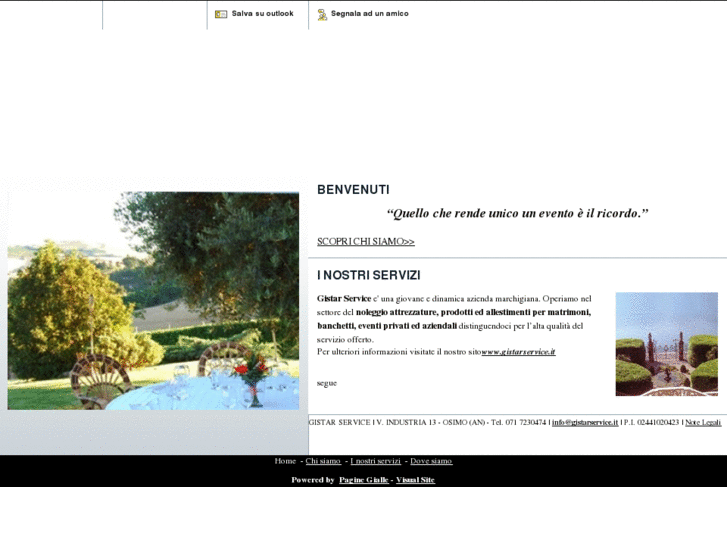This screenshot has width=727, height=545.
Task: Click the I NOSTRI SERVIZI heading
Action: point(369,275)
